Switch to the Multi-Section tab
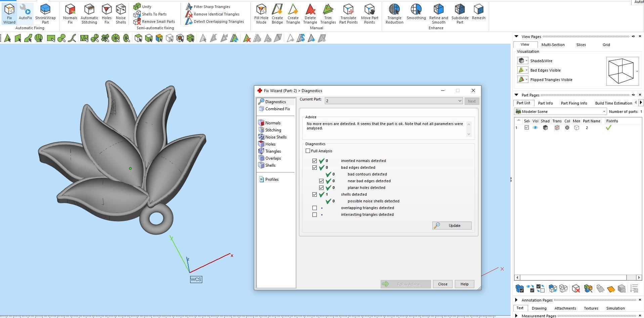 tap(553, 45)
